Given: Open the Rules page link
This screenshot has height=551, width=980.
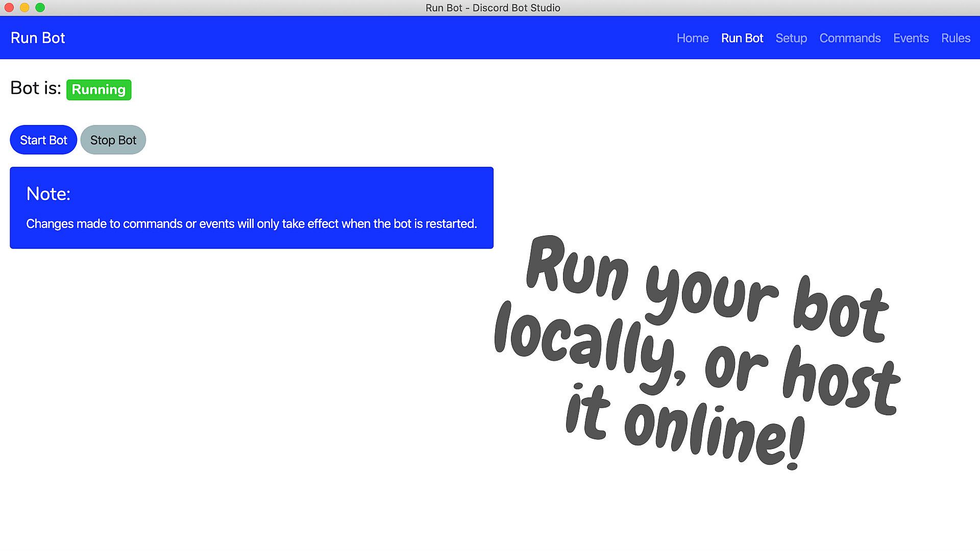Looking at the screenshot, I should coord(955,38).
